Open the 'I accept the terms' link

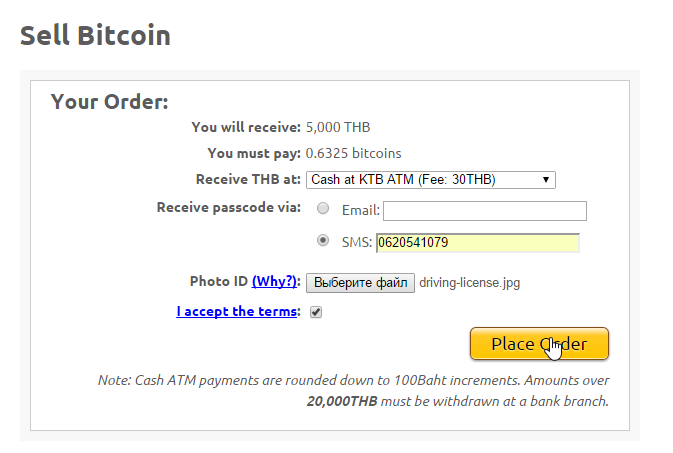pyautogui.click(x=237, y=311)
